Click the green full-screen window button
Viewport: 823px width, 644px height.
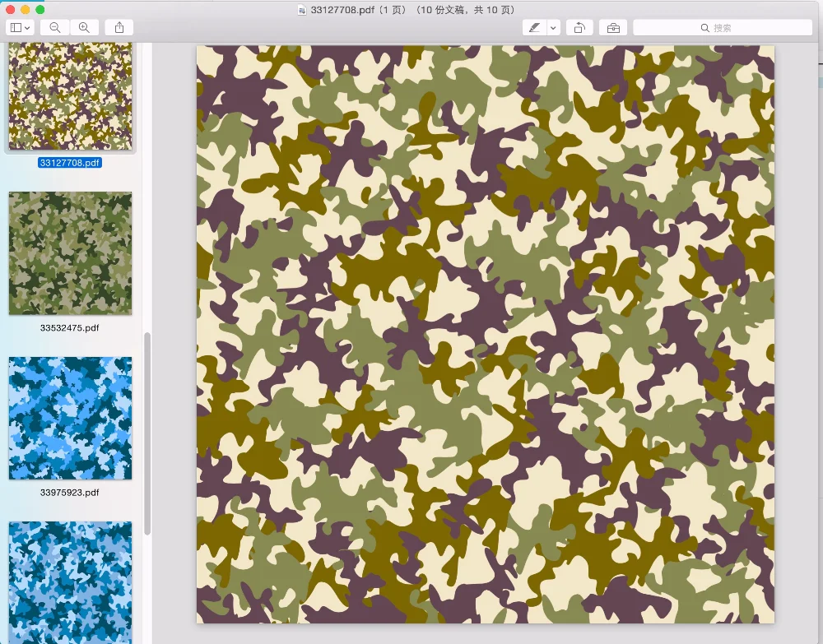[x=40, y=9]
